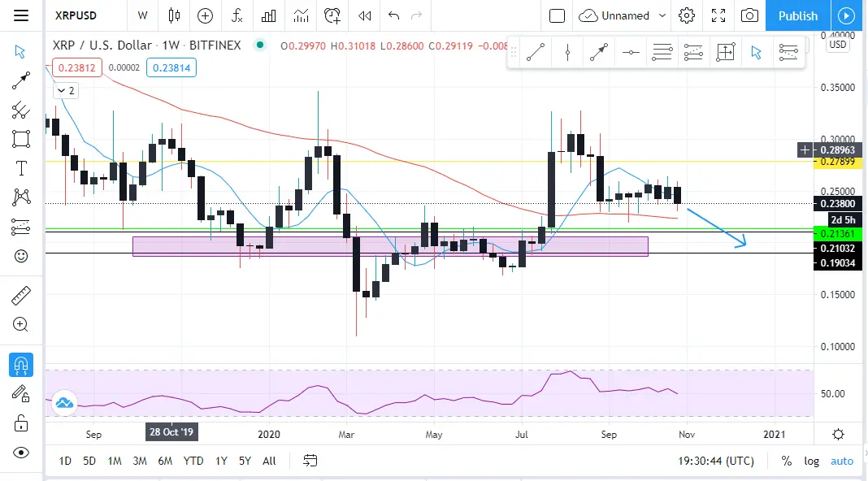Pick the last favorites toolbar tool
This screenshot has height=481, width=868.
click(788, 53)
